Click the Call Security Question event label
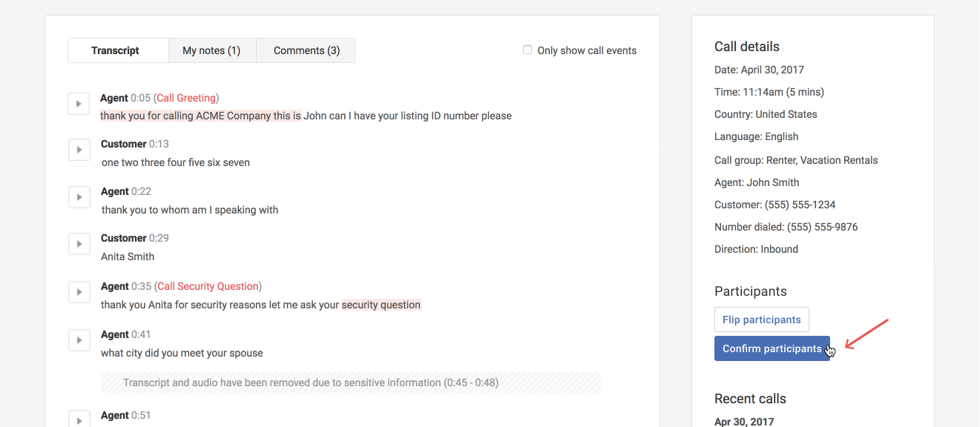This screenshot has height=427, width=980. [x=208, y=286]
